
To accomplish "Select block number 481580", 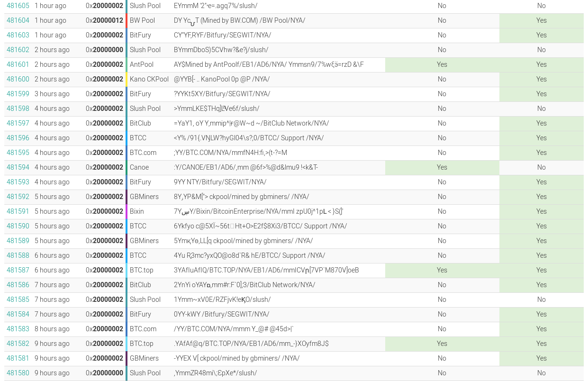I will coord(18,373).
